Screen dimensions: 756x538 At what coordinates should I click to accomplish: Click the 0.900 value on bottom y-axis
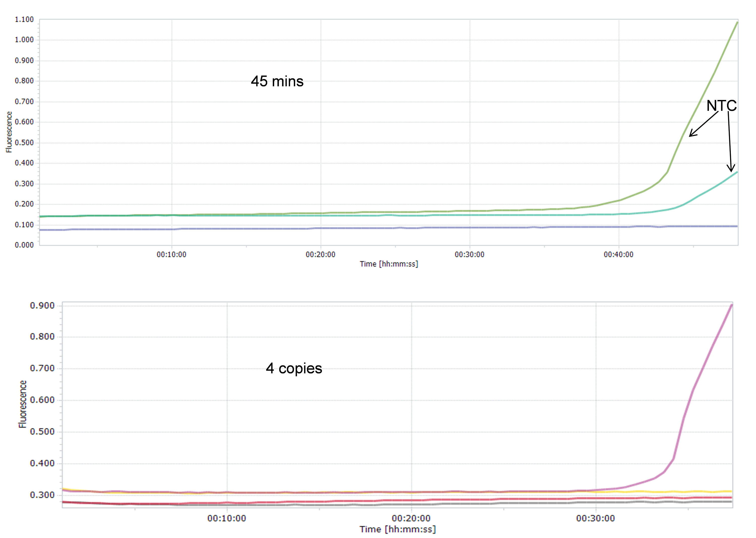42,305
